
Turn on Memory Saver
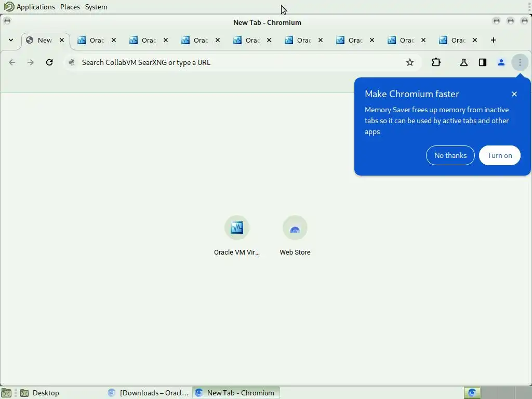(x=499, y=155)
